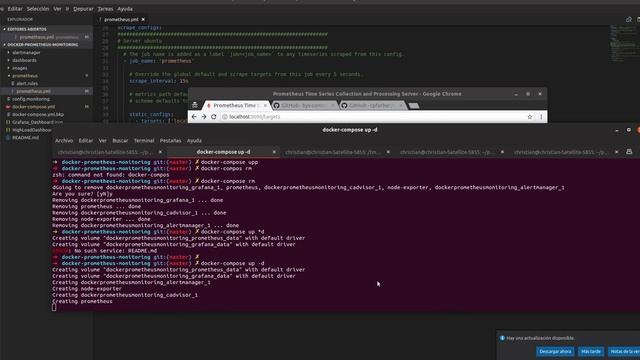Image resolution: width=640 pixels, height=360 pixels.
Task: Reload the localhost page in Chrome
Action: 213,117
